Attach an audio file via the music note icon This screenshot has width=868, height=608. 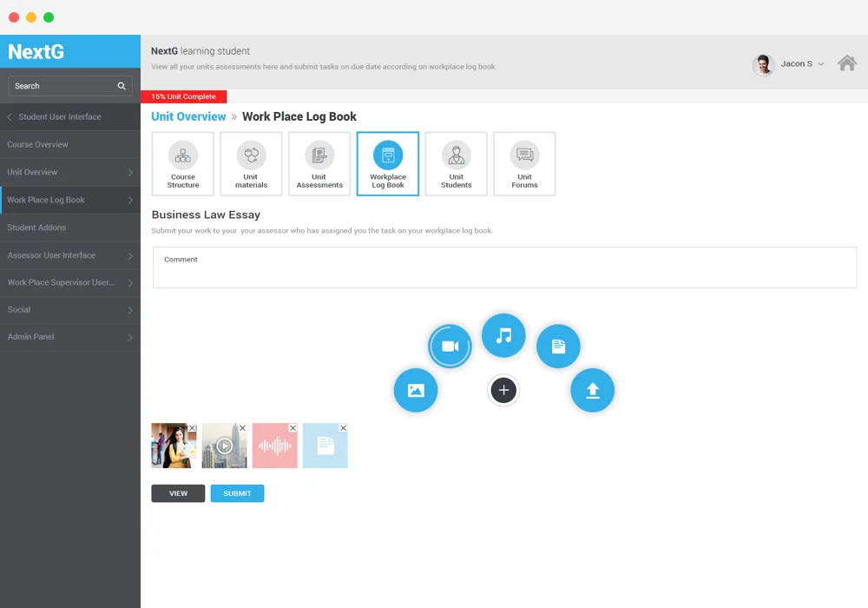(x=503, y=334)
